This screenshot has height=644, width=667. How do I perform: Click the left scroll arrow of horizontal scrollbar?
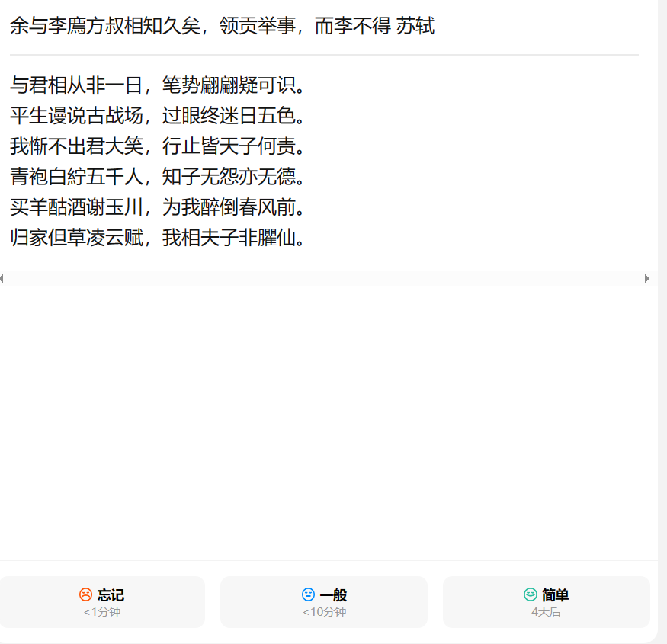tap(2, 279)
